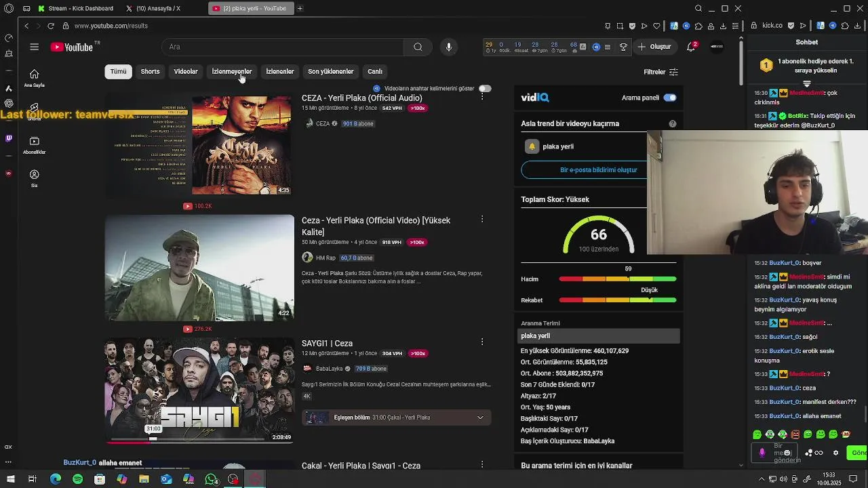The image size is (868, 488).
Task: Go back using browser arrow
Action: click(26, 26)
